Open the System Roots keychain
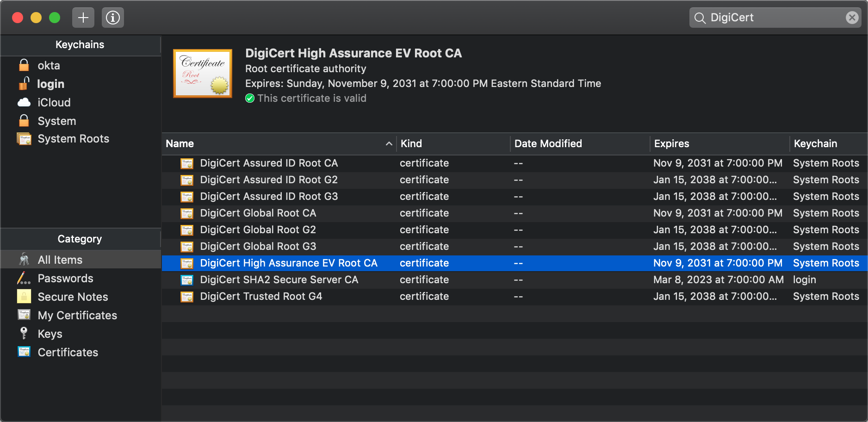Image resolution: width=868 pixels, height=422 pixels. (73, 139)
